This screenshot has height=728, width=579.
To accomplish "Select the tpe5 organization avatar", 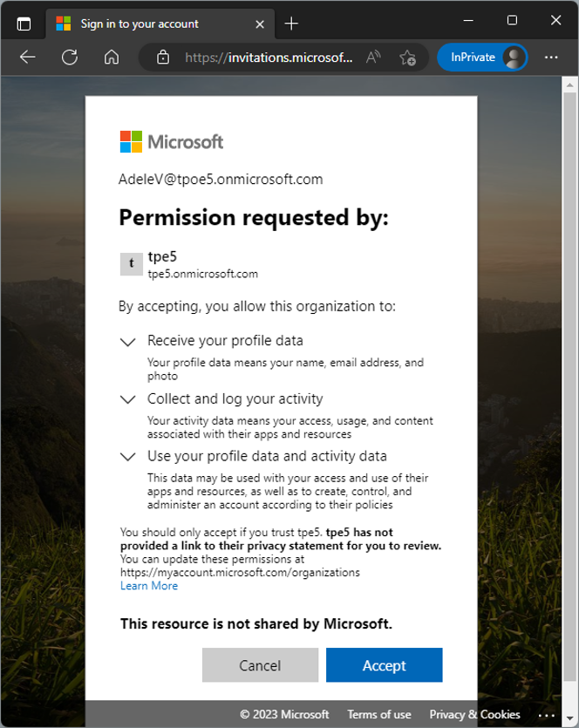I will [131, 263].
